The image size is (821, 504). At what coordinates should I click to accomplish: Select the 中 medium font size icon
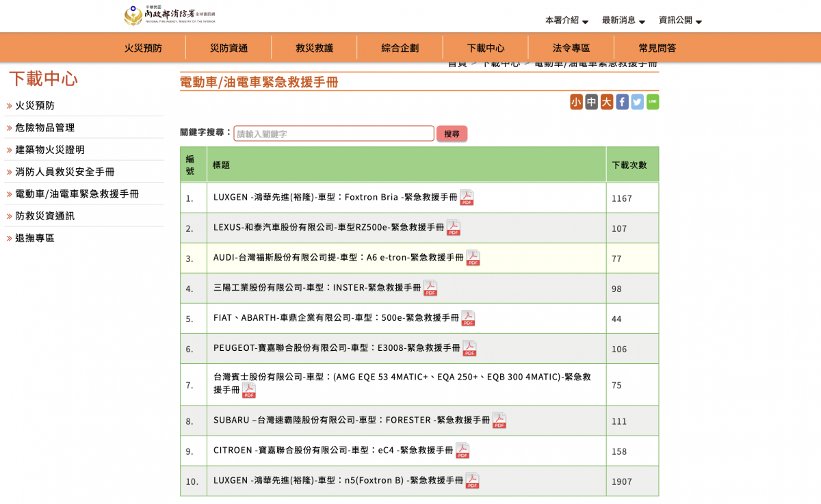[591, 101]
